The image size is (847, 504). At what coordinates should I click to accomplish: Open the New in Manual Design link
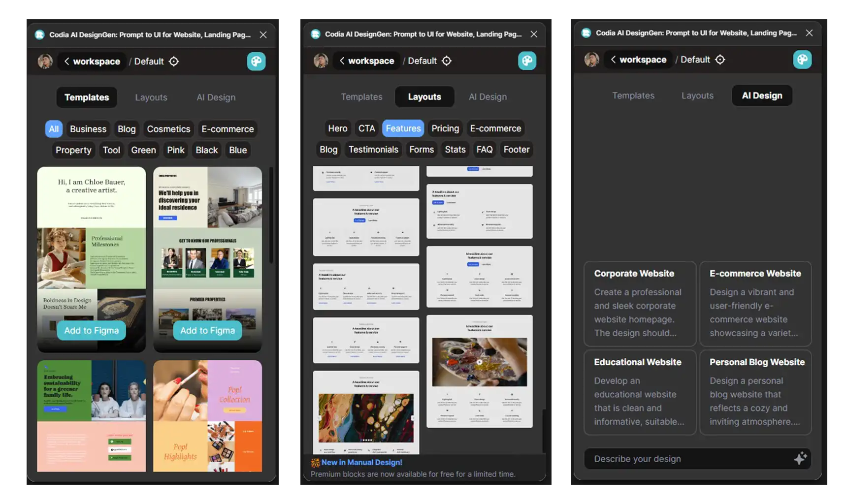362,463
